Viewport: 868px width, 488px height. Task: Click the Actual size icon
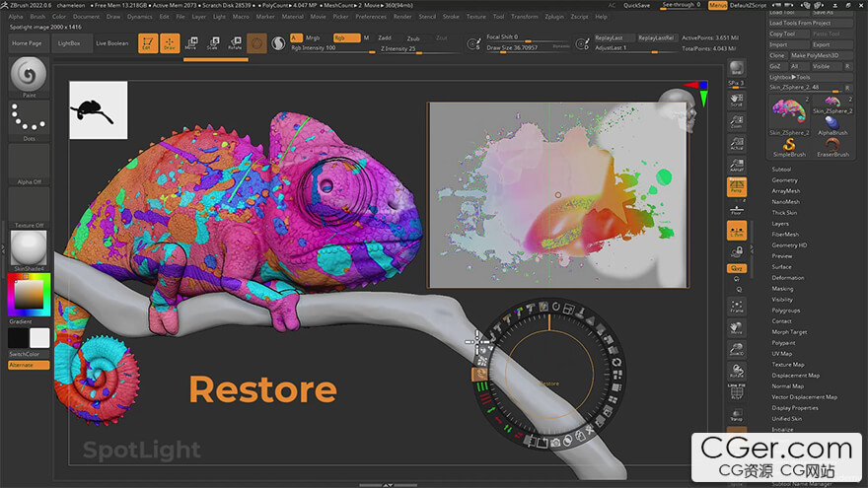point(736,143)
